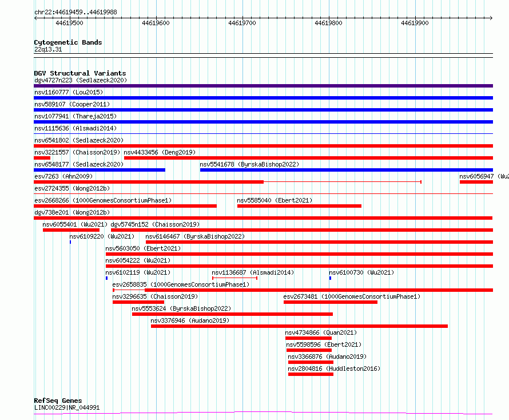Open nsv6054222 (Wu2021) variant label

138,260
